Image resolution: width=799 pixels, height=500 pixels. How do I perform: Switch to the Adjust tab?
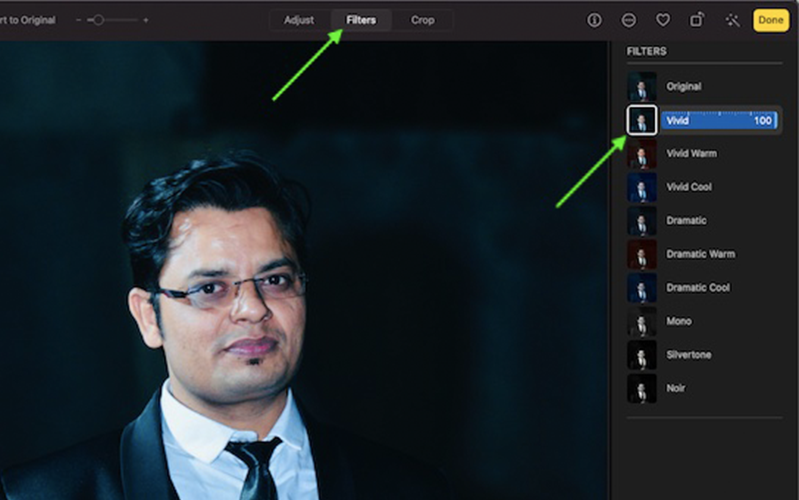tap(298, 20)
